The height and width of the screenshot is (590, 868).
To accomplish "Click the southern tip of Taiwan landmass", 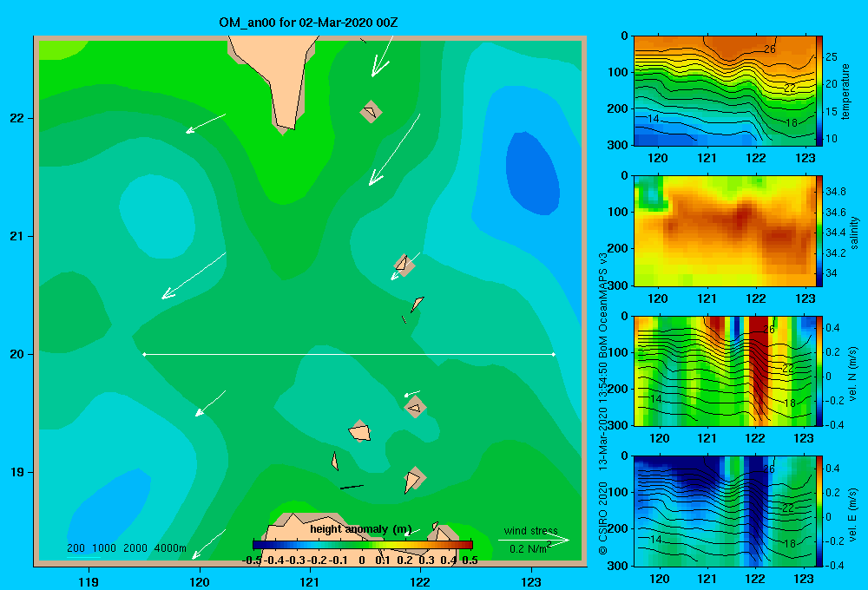I will pos(285,128).
